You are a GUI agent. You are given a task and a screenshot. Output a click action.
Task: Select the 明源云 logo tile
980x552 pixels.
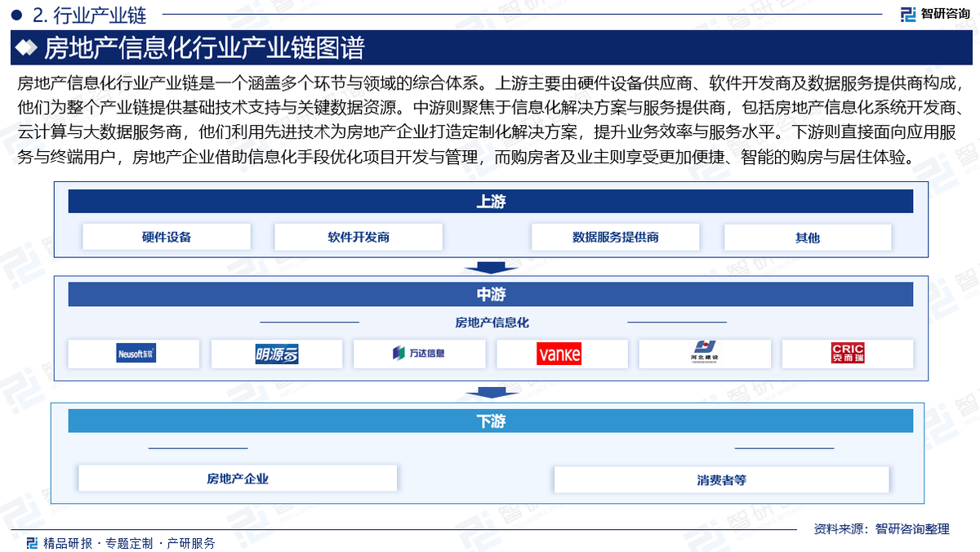click(276, 354)
